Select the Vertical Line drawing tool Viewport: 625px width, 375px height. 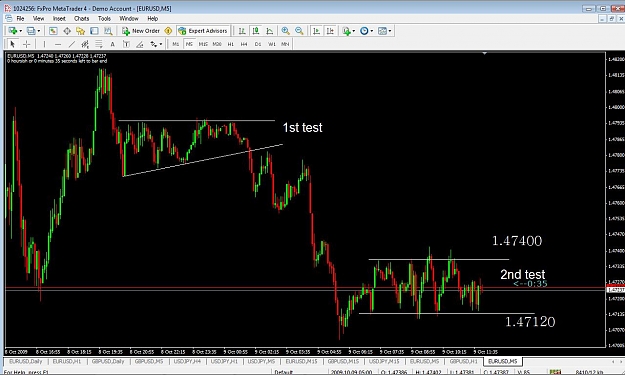pos(44,44)
